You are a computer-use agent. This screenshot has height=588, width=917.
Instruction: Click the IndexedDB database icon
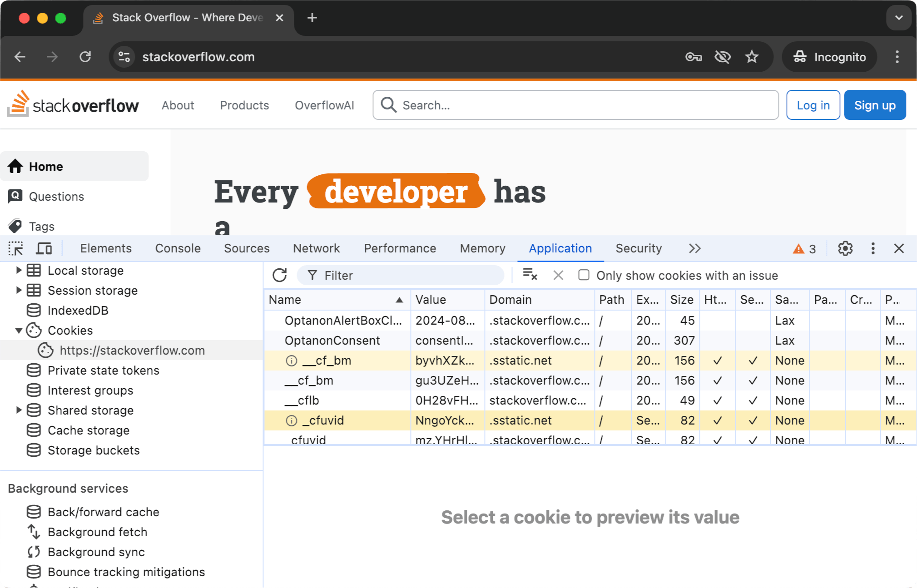pyautogui.click(x=34, y=311)
